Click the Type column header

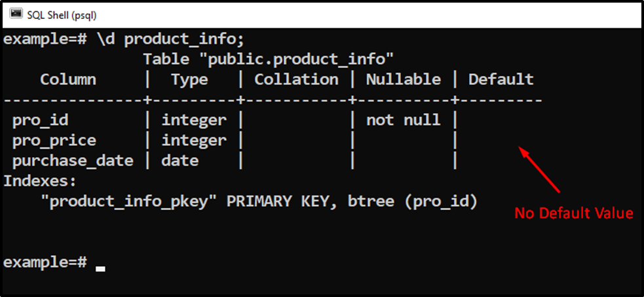click(x=189, y=80)
